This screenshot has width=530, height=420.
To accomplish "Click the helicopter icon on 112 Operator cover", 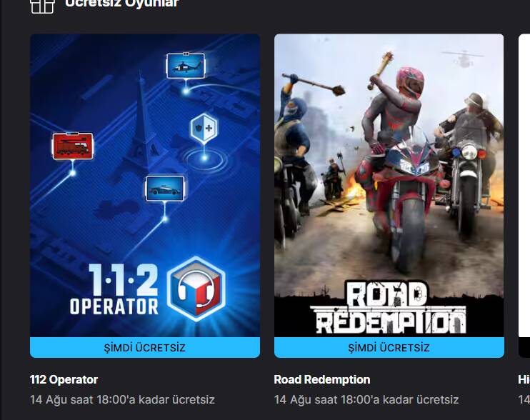I will point(186,66).
